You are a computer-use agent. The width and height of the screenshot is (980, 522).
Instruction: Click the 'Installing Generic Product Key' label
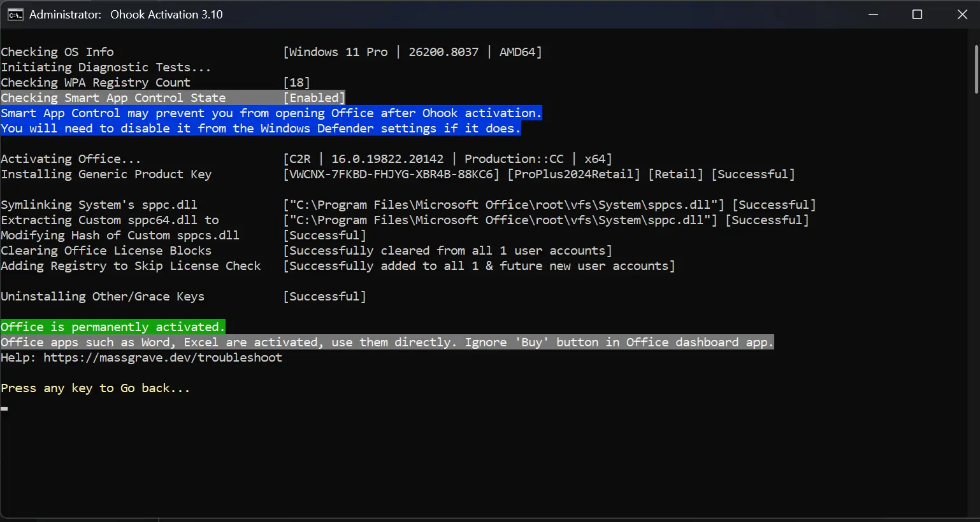tap(106, 174)
